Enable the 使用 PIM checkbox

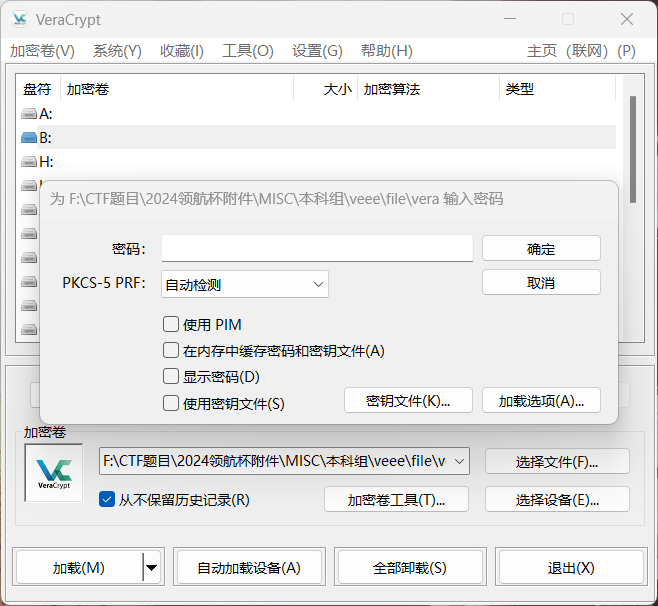(171, 324)
